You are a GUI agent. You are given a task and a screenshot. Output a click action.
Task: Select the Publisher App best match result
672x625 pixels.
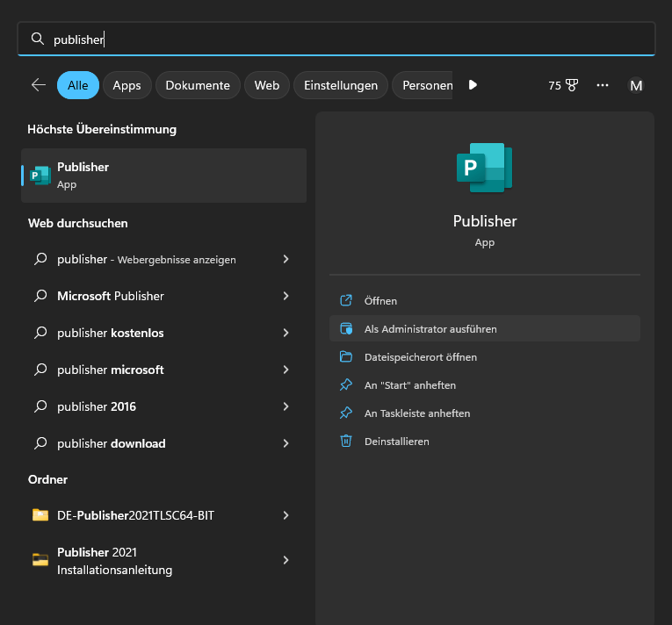click(x=163, y=176)
